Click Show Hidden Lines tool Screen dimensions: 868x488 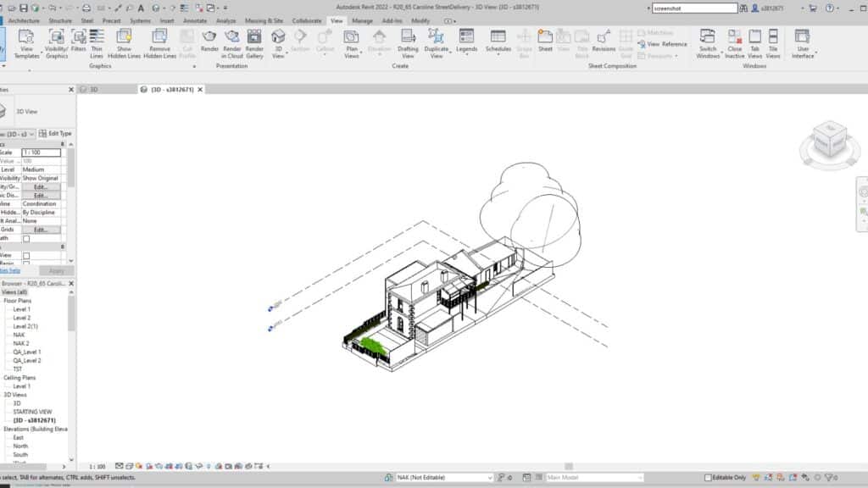point(124,44)
